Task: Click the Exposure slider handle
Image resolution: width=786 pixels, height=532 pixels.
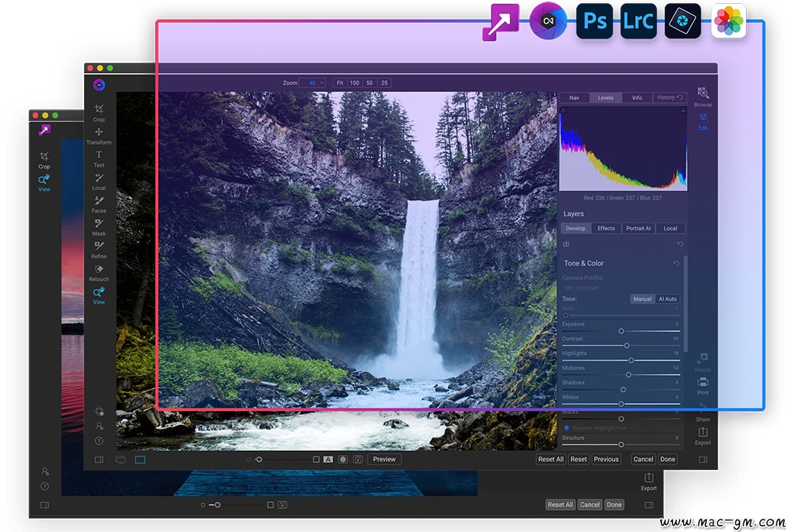Action: point(621,331)
